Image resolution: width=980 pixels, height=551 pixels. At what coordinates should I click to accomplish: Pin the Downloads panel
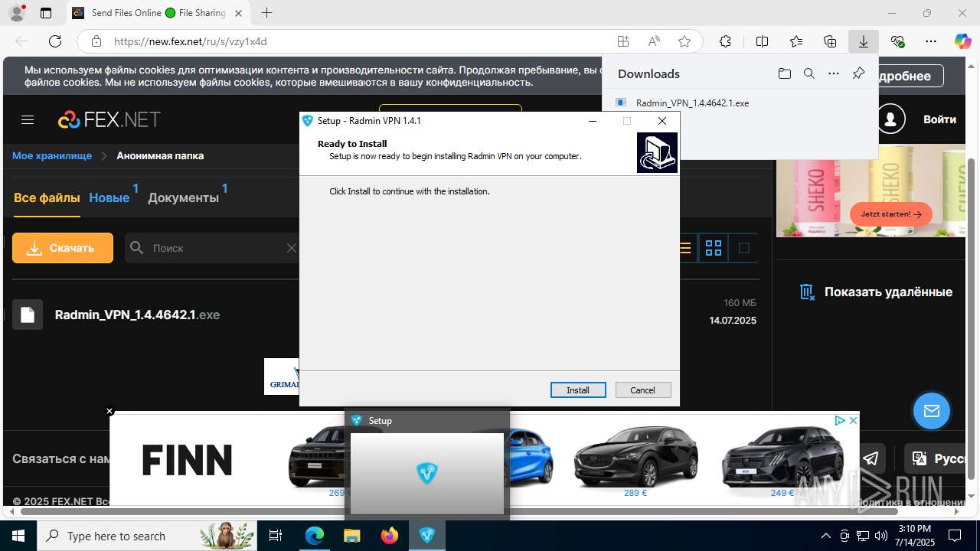(x=858, y=73)
